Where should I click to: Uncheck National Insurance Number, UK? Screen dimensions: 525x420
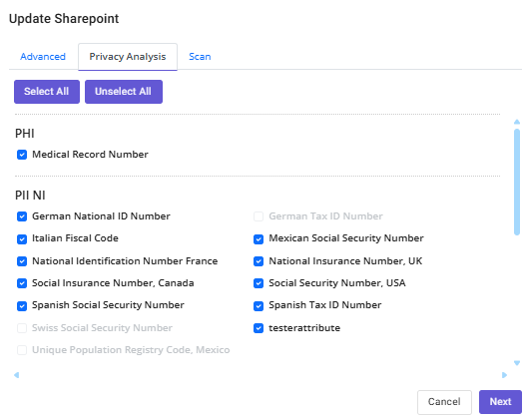click(259, 261)
